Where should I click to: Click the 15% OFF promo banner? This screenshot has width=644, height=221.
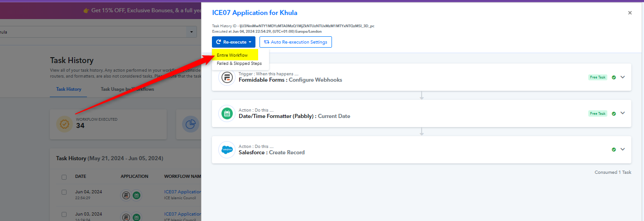click(101, 10)
